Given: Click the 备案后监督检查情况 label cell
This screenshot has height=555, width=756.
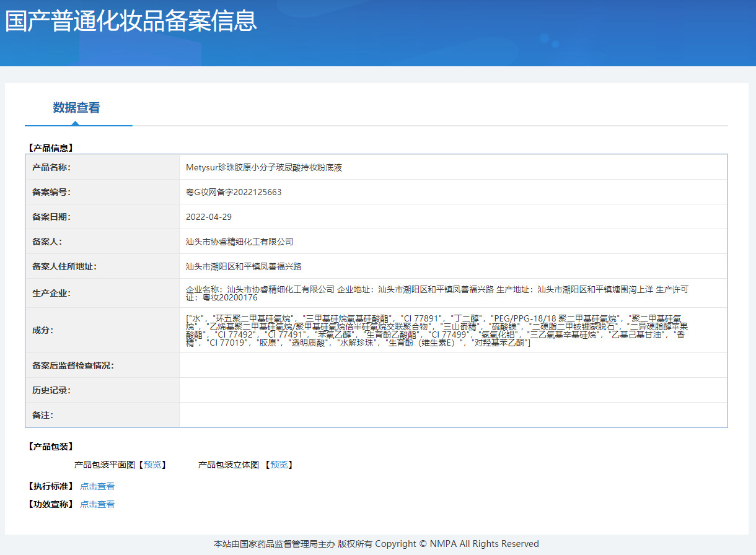Looking at the screenshot, I should pos(102,365).
